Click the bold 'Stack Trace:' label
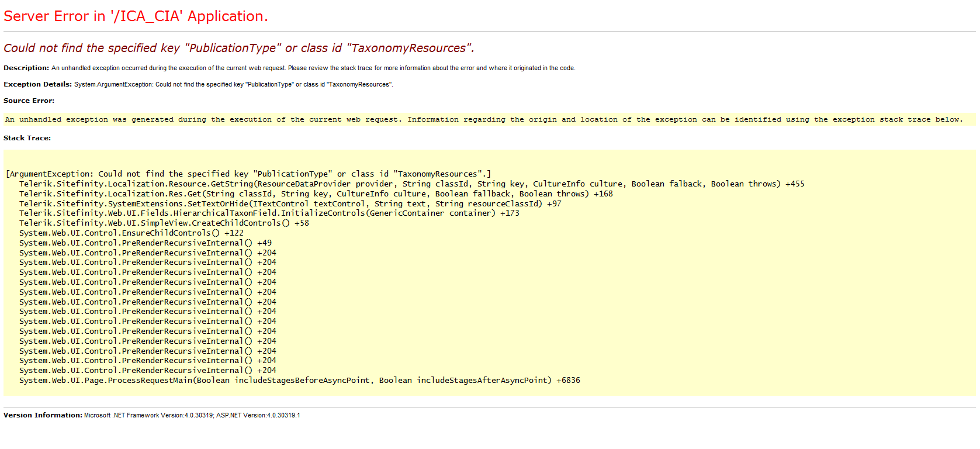 [x=27, y=138]
